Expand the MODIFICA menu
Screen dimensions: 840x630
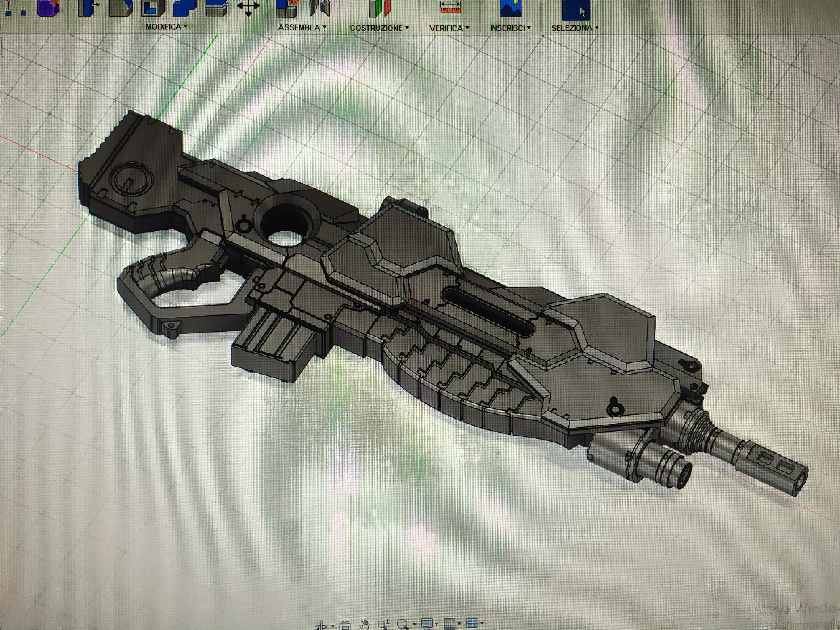click(x=167, y=27)
